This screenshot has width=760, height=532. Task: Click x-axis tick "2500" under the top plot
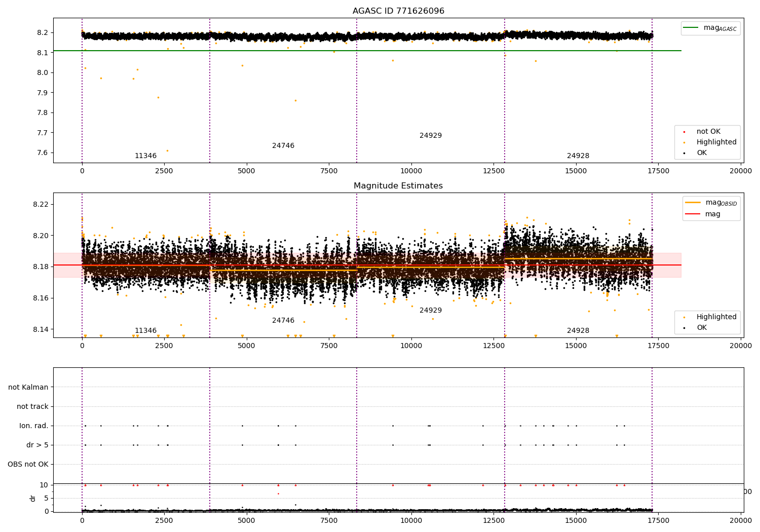pyautogui.click(x=164, y=171)
